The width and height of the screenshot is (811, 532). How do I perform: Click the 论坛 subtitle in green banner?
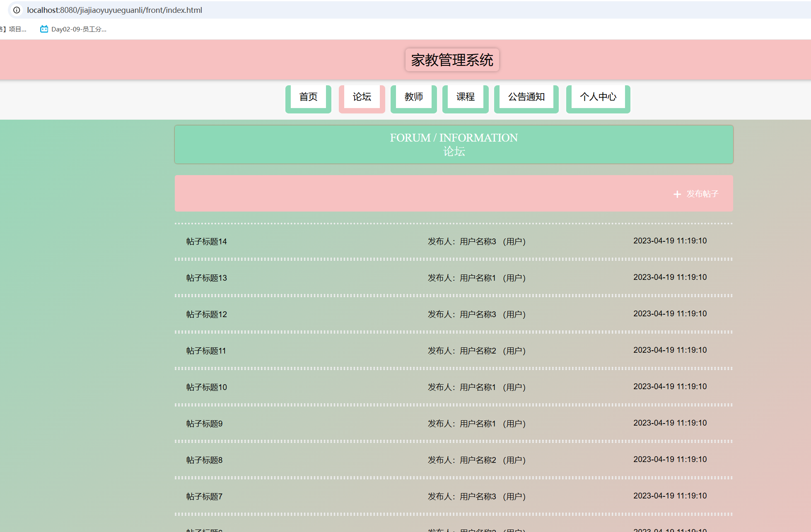[x=454, y=152]
